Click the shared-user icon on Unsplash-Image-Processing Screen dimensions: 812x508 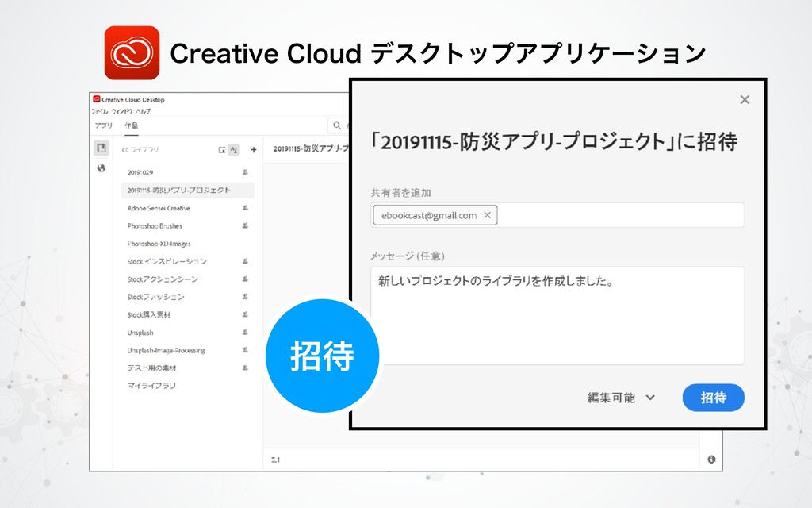click(x=245, y=350)
